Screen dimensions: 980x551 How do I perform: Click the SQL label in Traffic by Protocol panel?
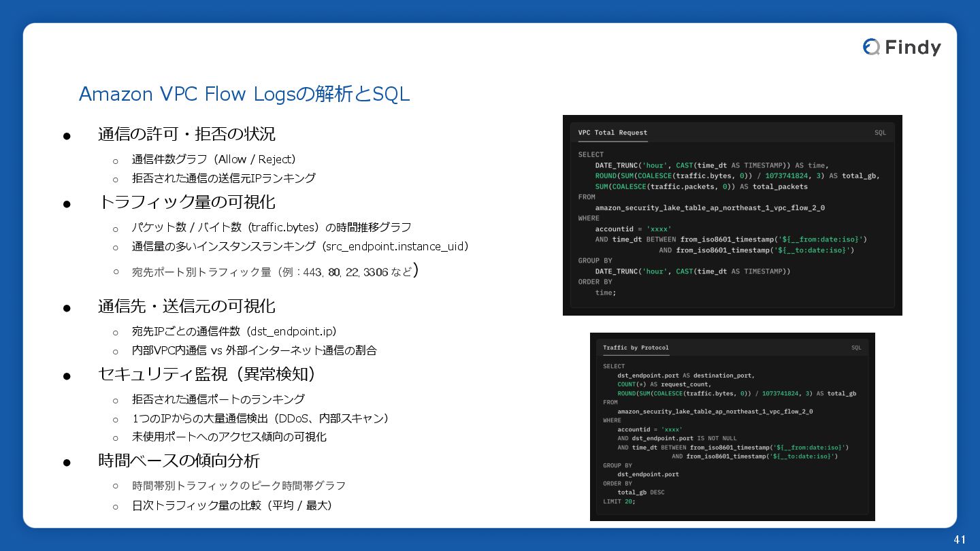(x=856, y=348)
